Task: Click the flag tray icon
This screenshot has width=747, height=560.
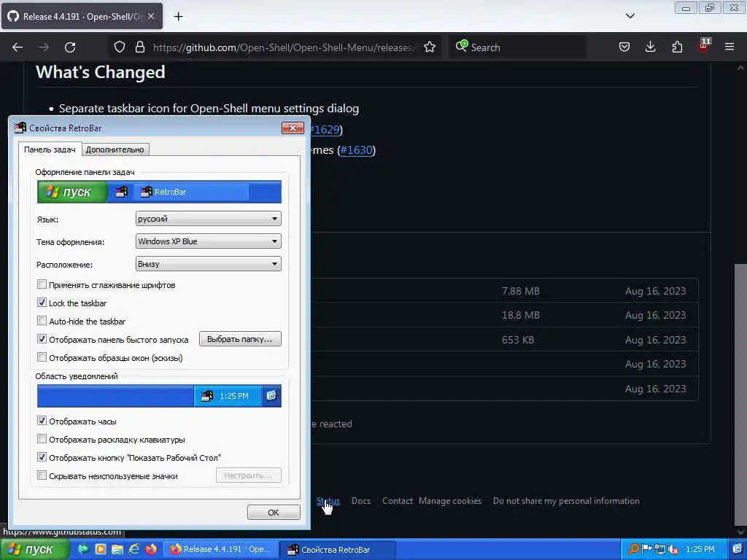Action: [x=646, y=549]
